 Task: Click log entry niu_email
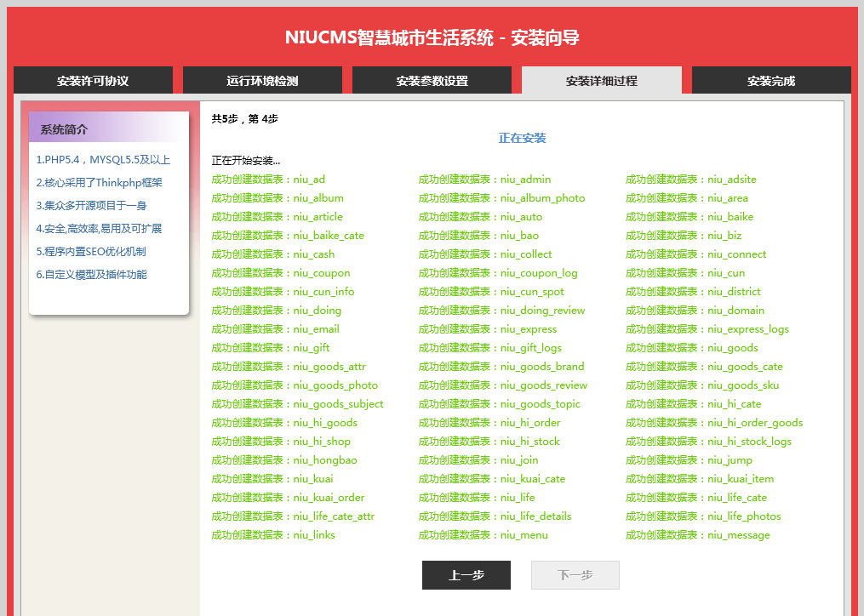pyautogui.click(x=276, y=329)
